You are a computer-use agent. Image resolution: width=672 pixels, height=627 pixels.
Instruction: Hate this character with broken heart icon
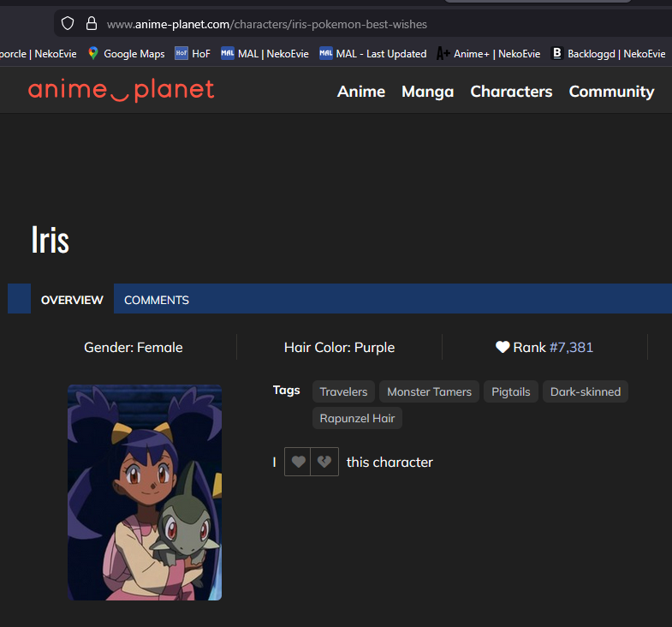click(x=324, y=462)
